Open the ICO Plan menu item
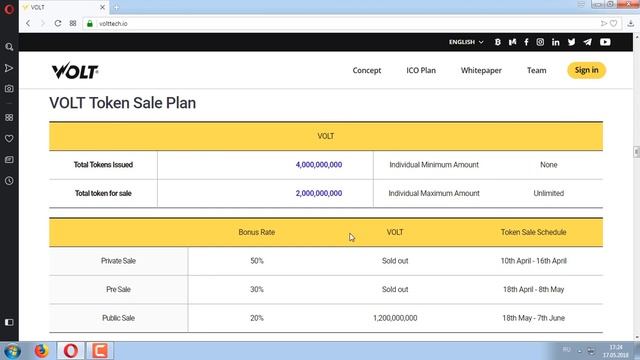640x360 pixels. coord(421,70)
